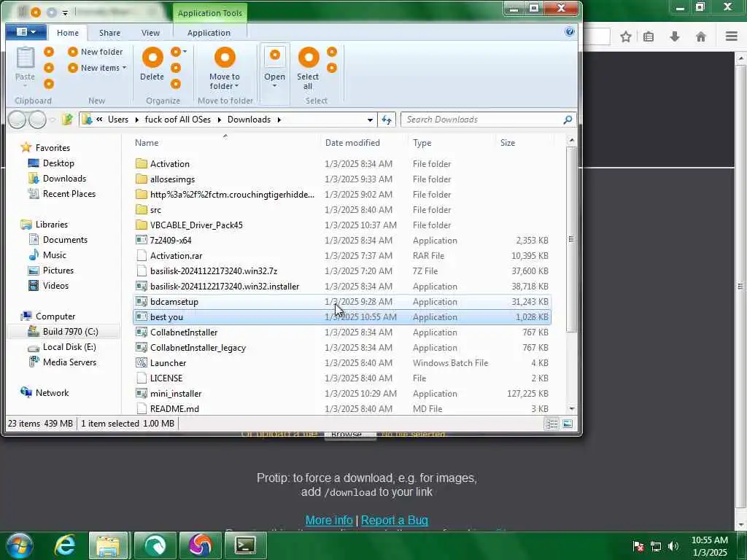Refresh the Downloads folder listing

pos(387,120)
